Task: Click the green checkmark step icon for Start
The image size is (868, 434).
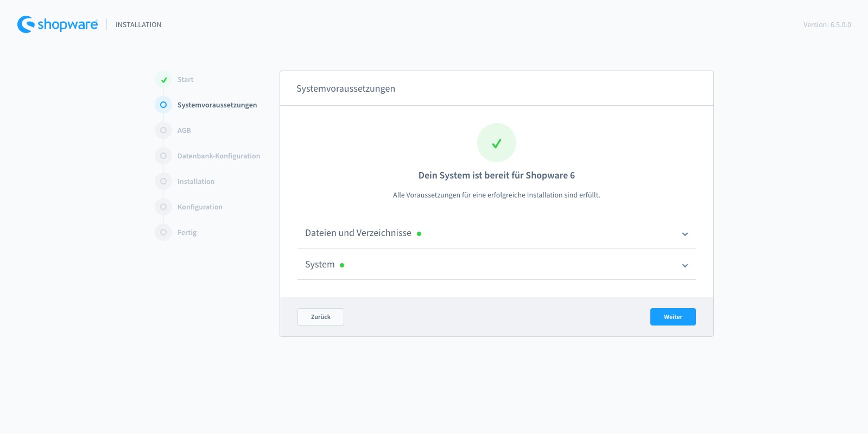Action: pyautogui.click(x=163, y=80)
